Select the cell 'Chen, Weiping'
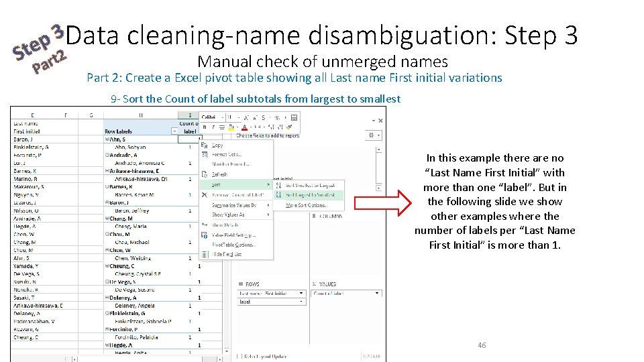This screenshot has width=644, height=362. click(140, 258)
